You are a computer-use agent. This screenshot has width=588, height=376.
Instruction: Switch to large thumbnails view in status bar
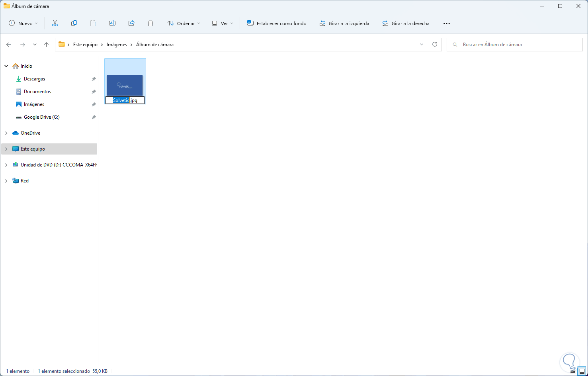[581, 371]
